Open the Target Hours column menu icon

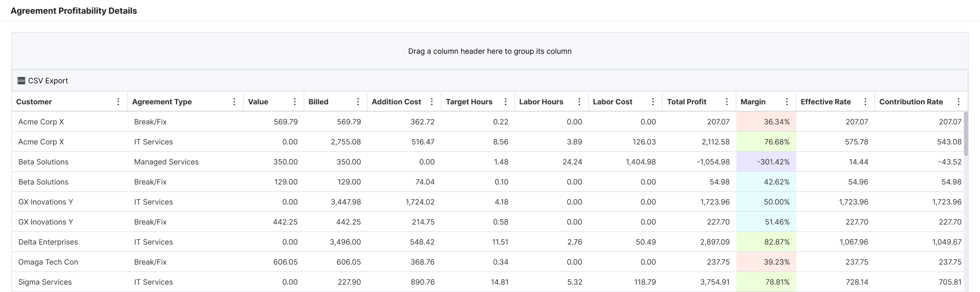pyautogui.click(x=505, y=102)
